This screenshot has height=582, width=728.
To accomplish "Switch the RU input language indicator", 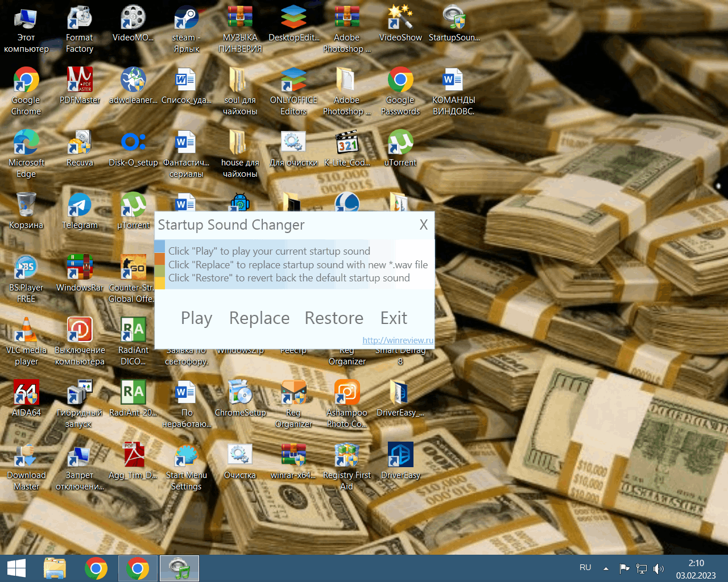I will tap(585, 568).
